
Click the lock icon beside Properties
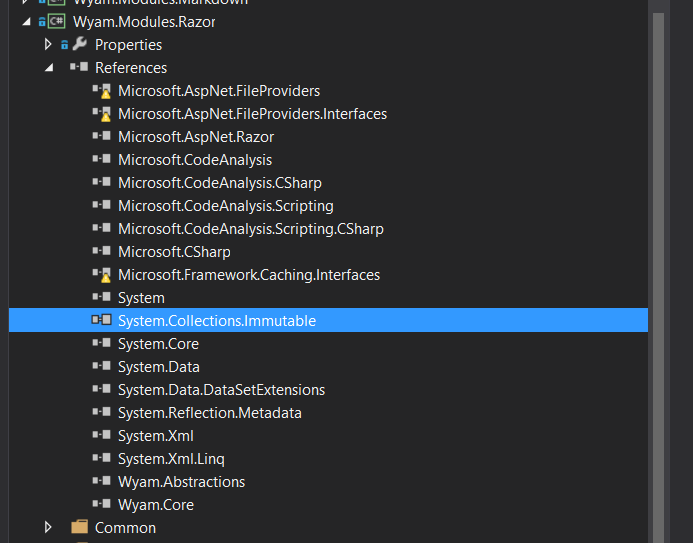click(65, 45)
